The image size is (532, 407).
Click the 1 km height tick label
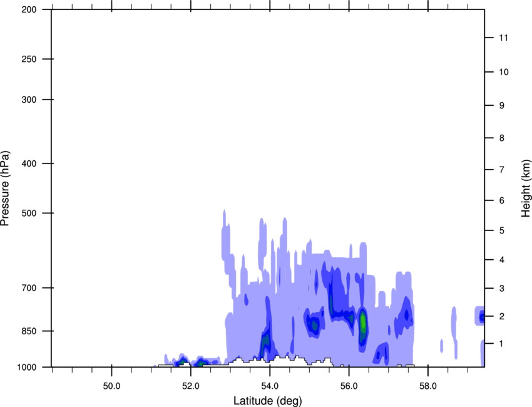click(501, 344)
